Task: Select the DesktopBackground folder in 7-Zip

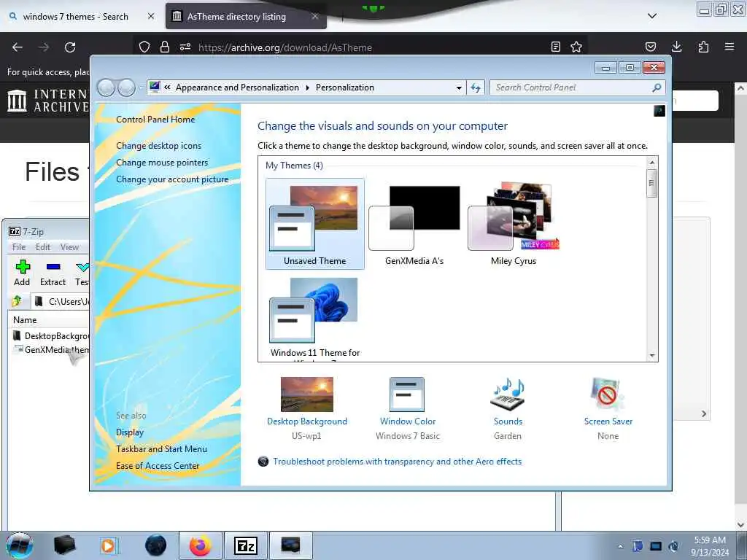Action: coord(50,335)
